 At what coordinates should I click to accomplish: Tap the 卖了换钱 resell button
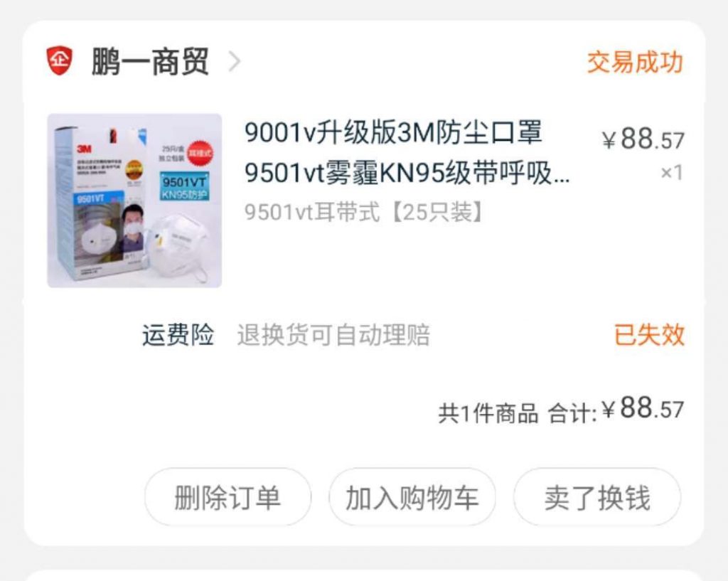[597, 497]
